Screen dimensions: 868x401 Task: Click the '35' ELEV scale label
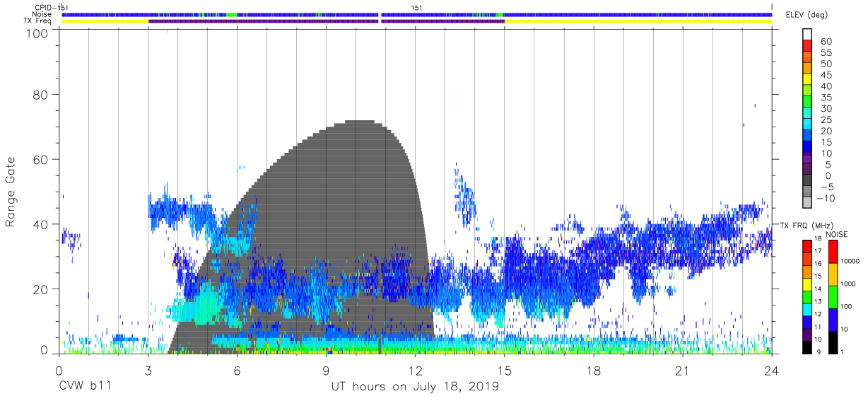tap(825, 97)
